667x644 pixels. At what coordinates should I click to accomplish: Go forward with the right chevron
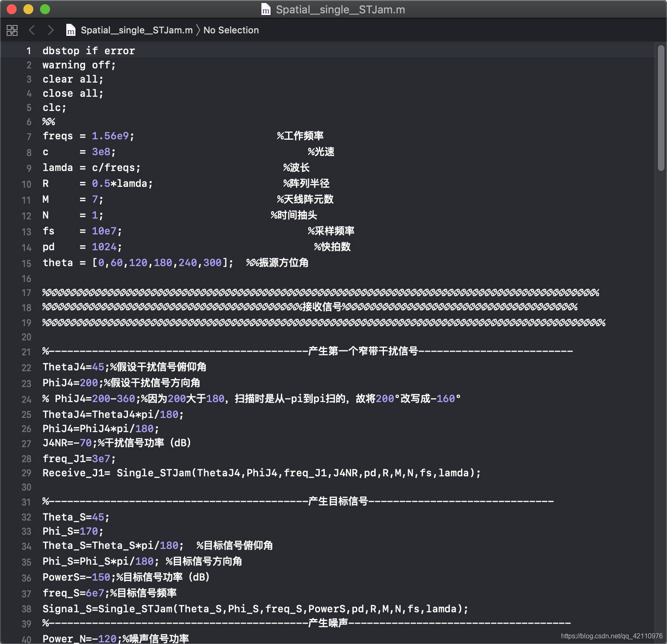[x=50, y=30]
